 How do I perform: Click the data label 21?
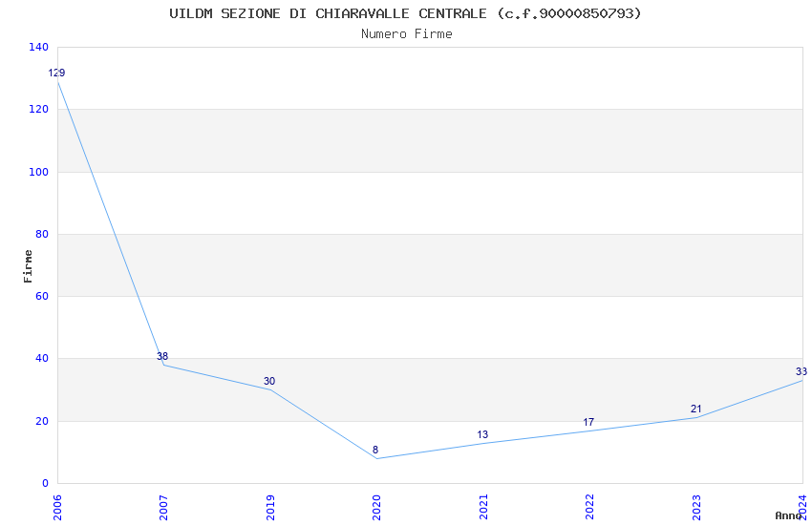[x=696, y=409]
